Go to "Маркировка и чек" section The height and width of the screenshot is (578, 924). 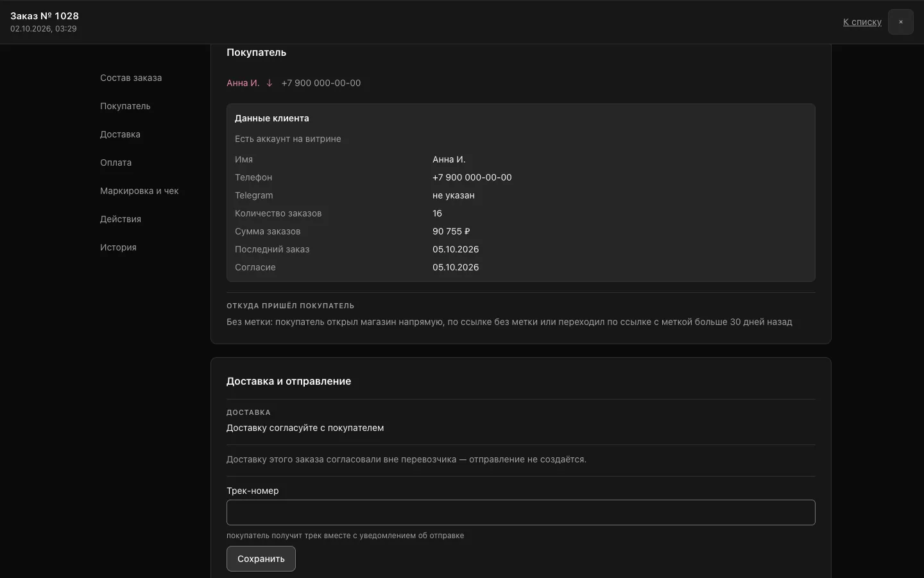[139, 191]
